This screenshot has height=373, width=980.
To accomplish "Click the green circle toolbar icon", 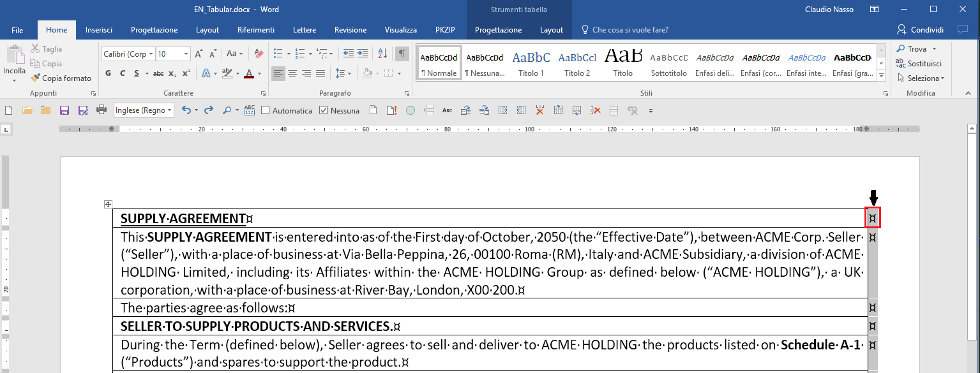I will 411,110.
